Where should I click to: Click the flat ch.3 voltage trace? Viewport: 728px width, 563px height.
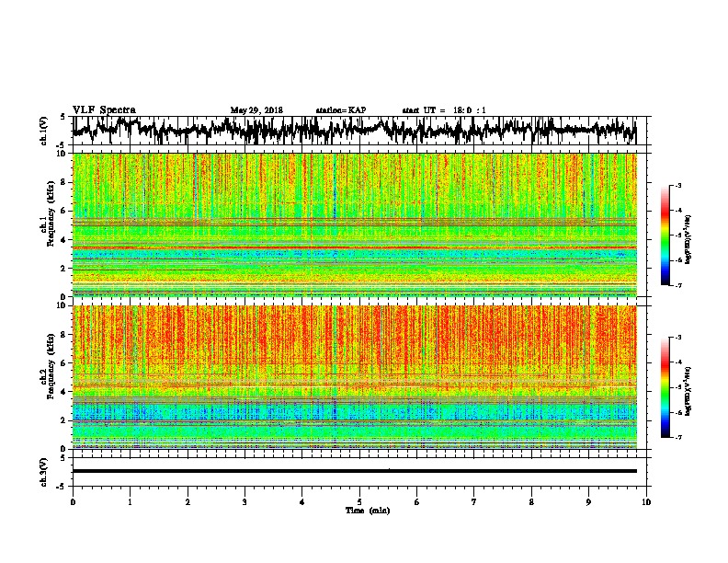click(x=354, y=471)
